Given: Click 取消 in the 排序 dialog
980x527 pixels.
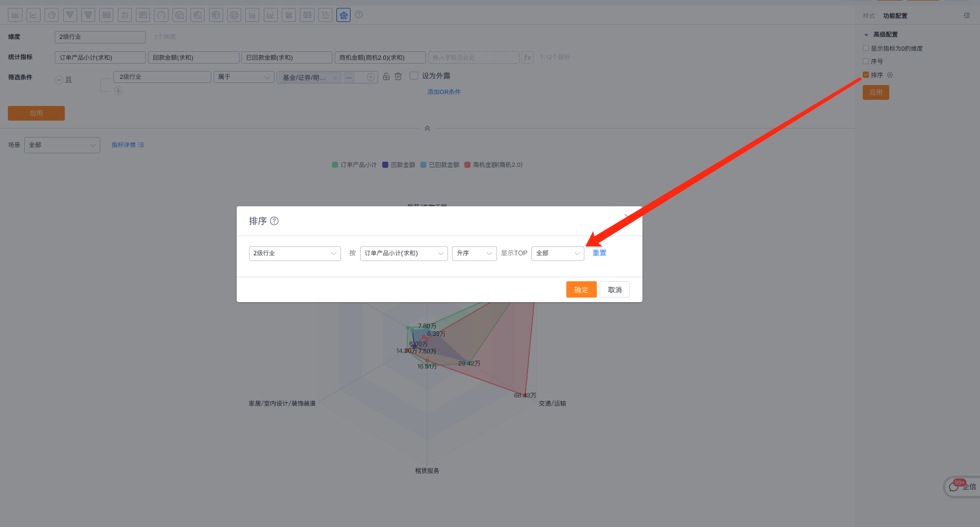Looking at the screenshot, I should [x=615, y=290].
